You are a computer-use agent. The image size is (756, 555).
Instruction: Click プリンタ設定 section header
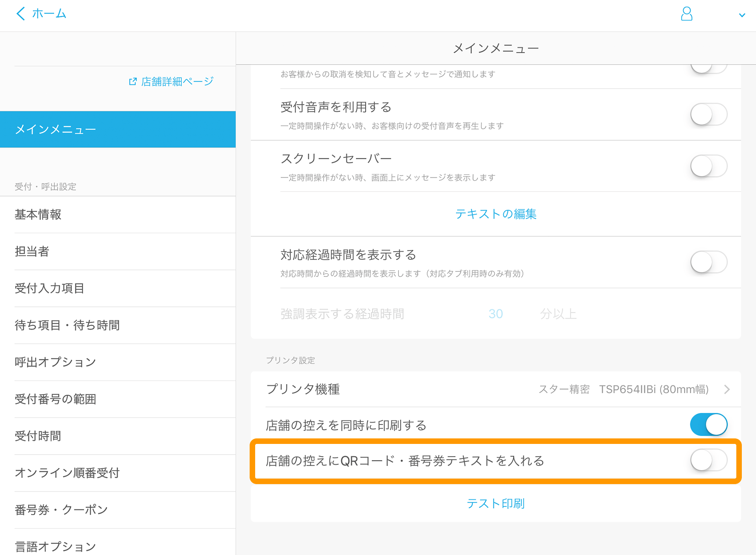coord(291,360)
